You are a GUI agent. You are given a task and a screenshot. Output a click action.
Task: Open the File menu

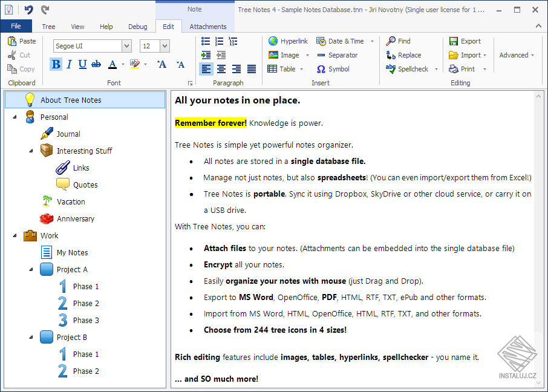[x=16, y=26]
